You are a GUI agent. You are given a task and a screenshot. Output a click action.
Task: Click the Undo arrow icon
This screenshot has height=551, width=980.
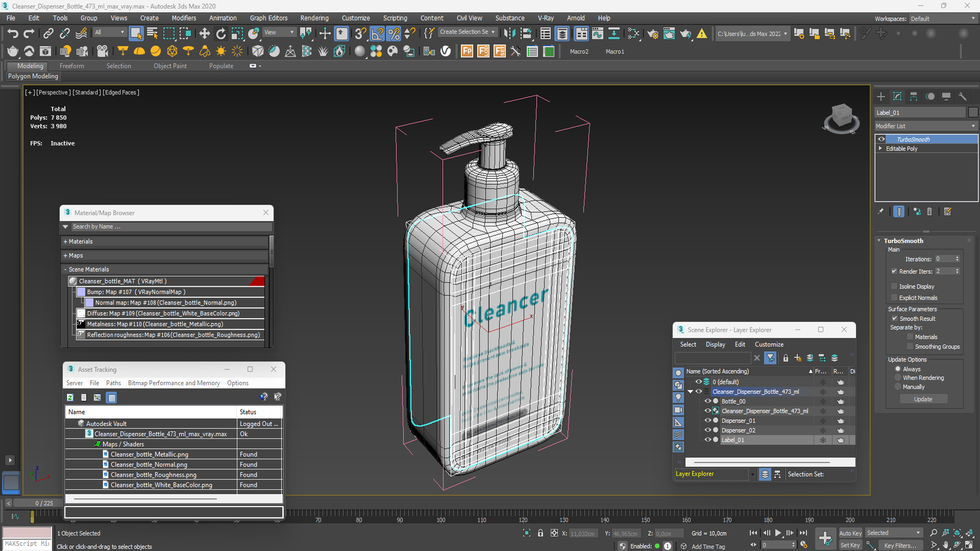click(13, 34)
